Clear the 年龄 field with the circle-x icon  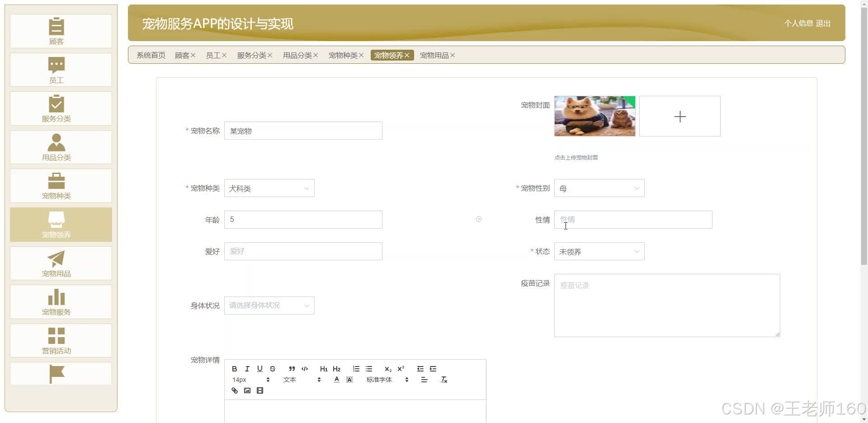point(479,219)
